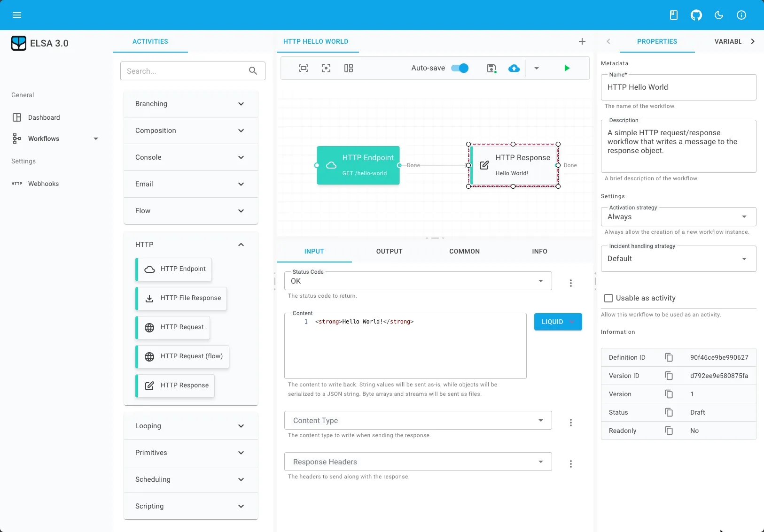Select HTTP Request (flow) activity in palette
Screen dimensions: 764x532
(x=182, y=356)
